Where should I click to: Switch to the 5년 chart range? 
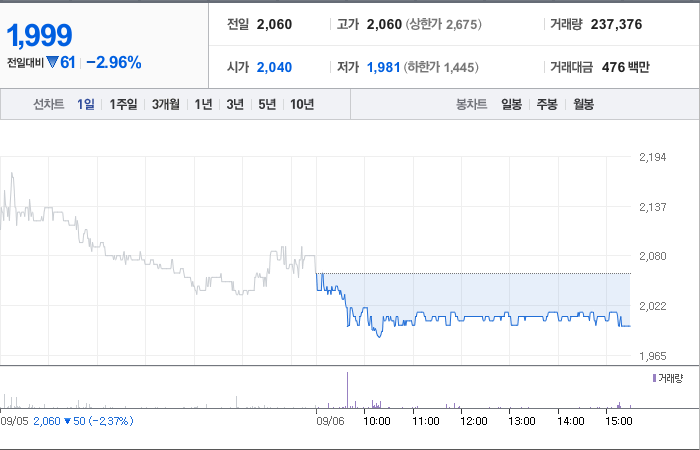click(267, 104)
